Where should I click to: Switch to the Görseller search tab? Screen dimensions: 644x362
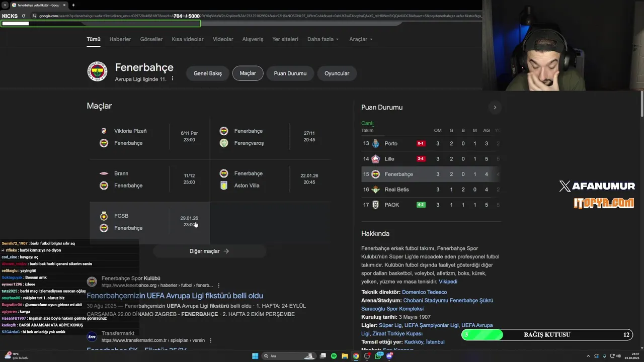(x=151, y=39)
